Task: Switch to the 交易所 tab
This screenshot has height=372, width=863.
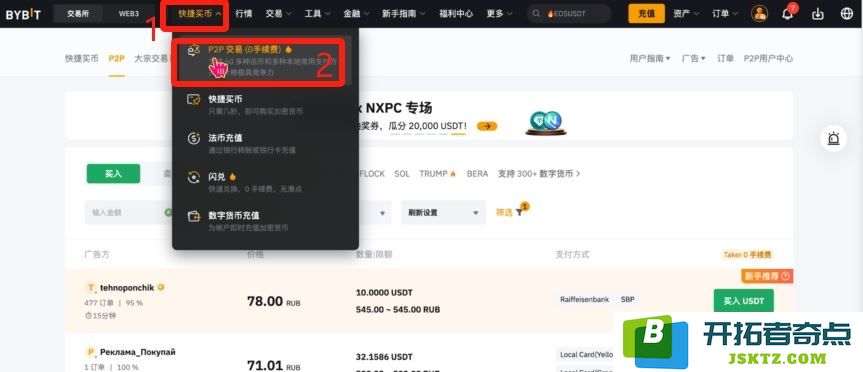Action: tap(78, 14)
